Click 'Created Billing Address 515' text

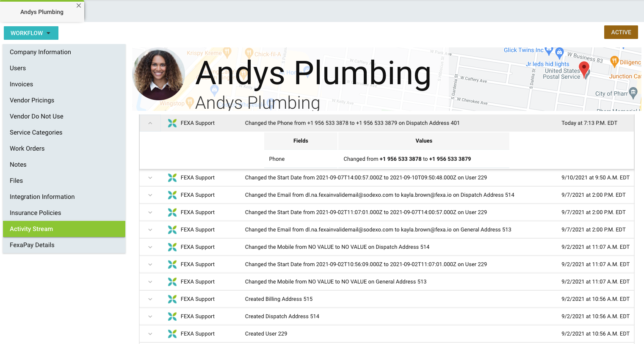pos(279,299)
